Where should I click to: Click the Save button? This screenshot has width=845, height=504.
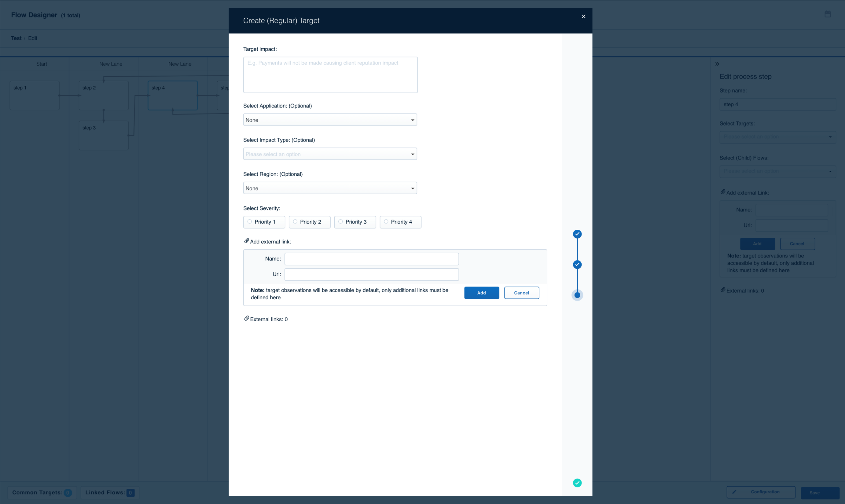[x=820, y=493]
